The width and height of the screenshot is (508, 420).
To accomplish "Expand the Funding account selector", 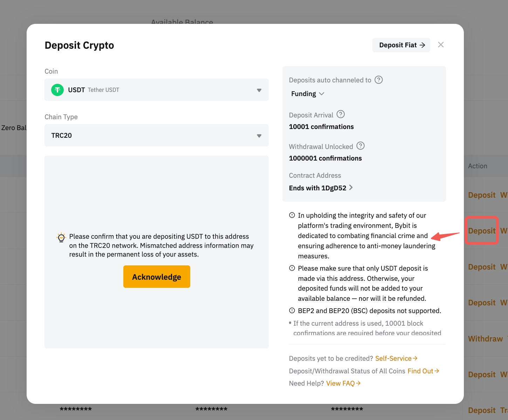I will click(308, 94).
